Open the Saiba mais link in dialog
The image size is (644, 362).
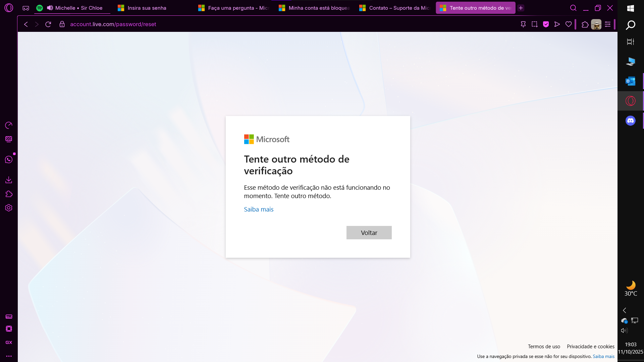point(258,209)
